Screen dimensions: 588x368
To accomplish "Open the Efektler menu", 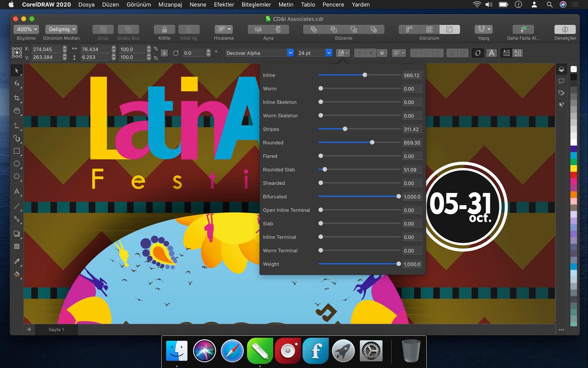I will click(224, 4).
